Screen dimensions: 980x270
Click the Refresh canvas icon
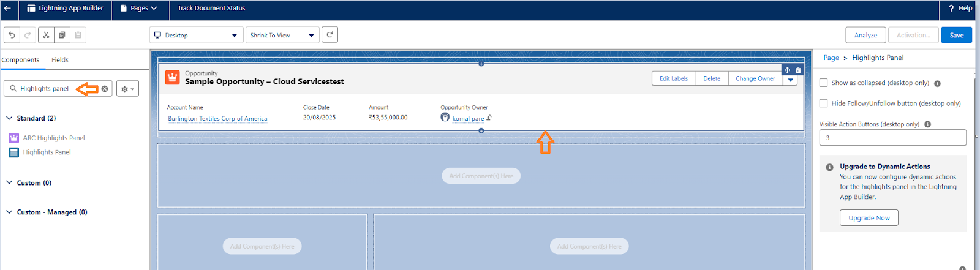pos(330,35)
